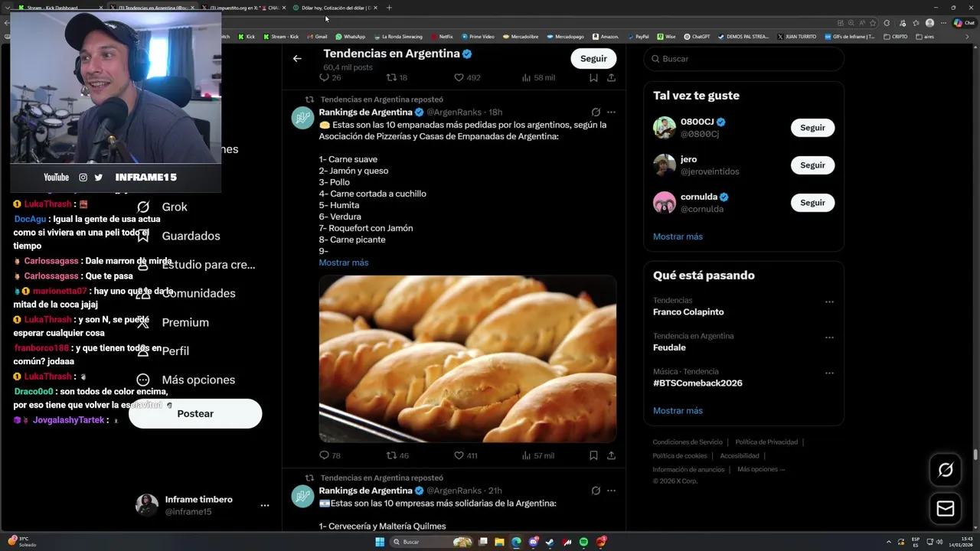Go back with the arrow beside Tendencias en Argentina

(x=297, y=58)
